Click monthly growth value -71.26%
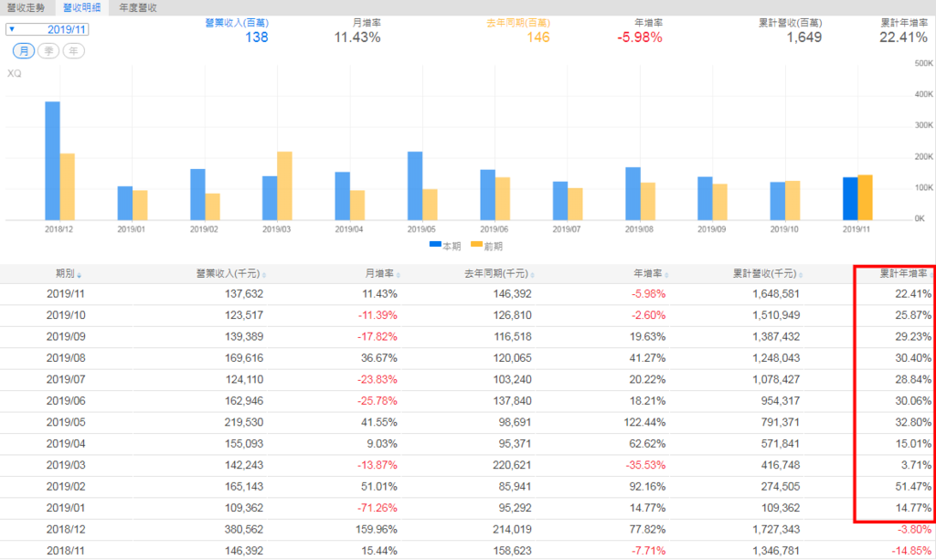936x560 pixels. point(378,509)
